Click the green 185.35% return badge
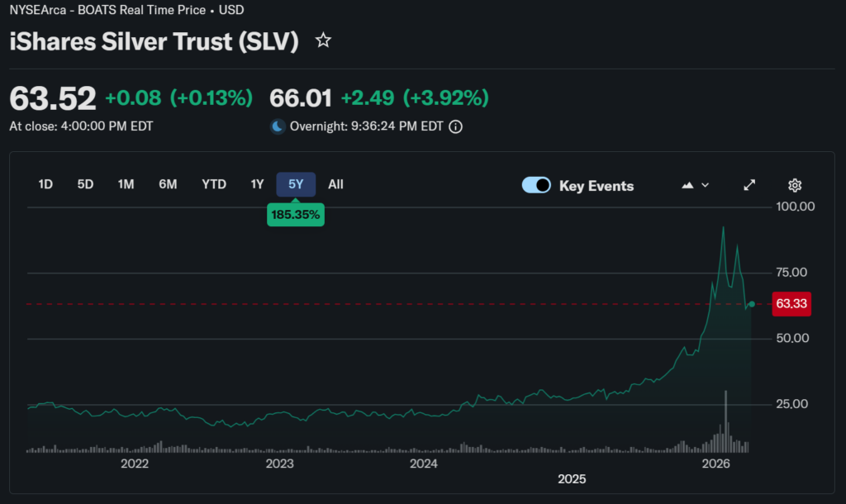Image resolution: width=846 pixels, height=504 pixels. [296, 215]
